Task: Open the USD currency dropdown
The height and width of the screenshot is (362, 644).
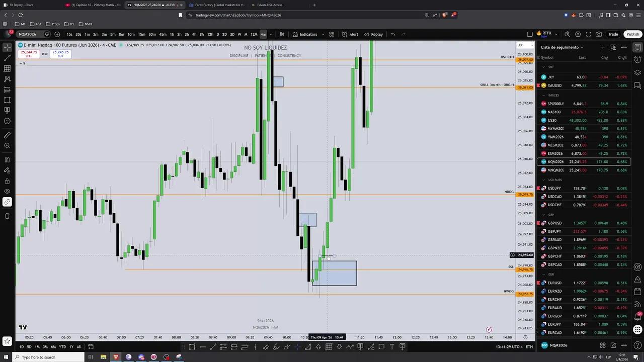Action: pos(524,45)
